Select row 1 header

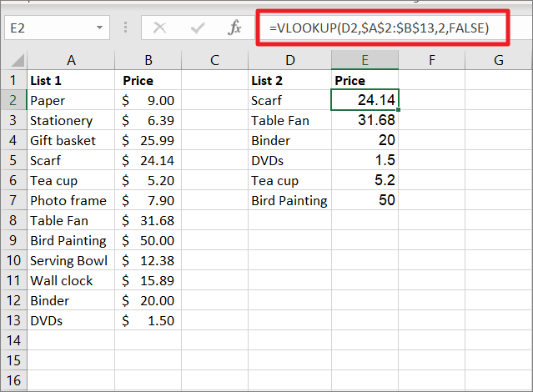[13, 80]
